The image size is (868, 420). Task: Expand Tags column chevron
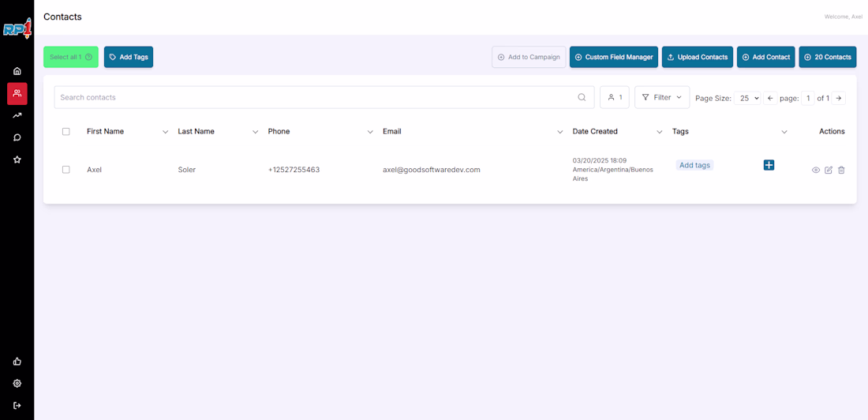coord(784,132)
